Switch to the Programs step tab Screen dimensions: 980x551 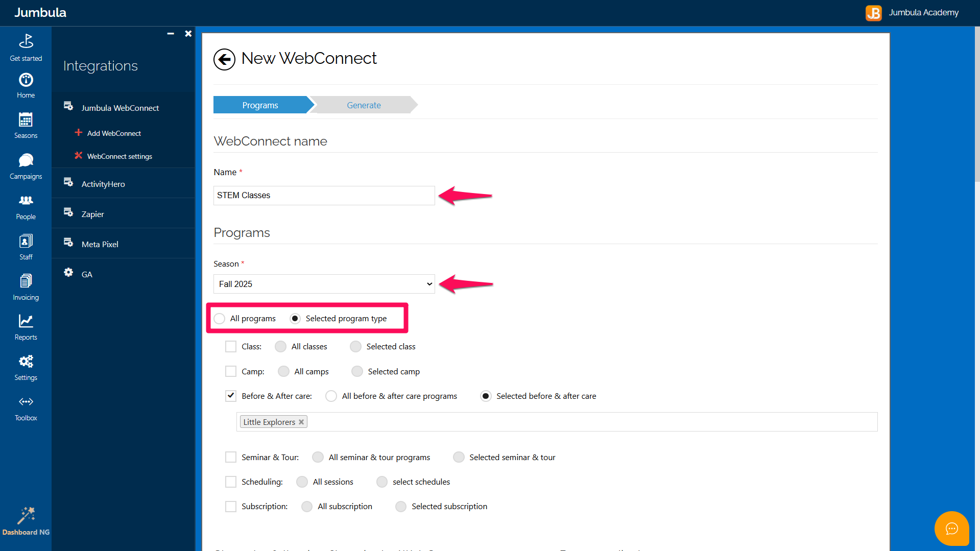point(260,105)
